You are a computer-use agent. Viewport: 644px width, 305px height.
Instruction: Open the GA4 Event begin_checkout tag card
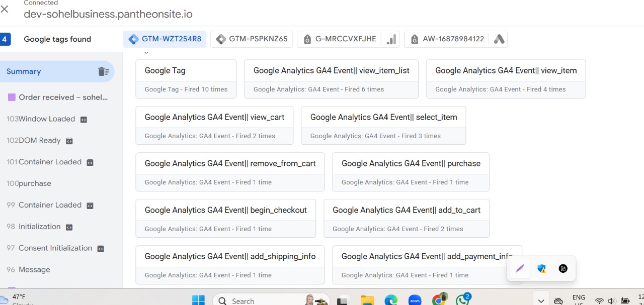pos(225,219)
